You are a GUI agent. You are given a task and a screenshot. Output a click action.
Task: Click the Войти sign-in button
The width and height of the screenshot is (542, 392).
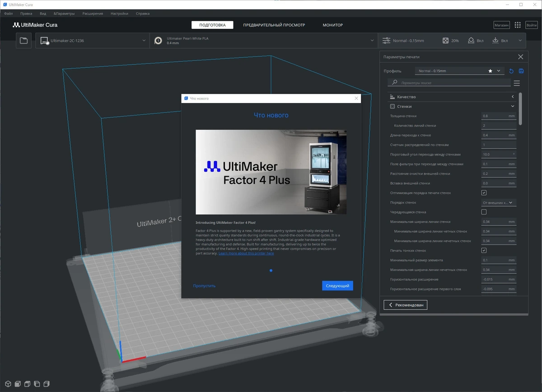point(531,25)
